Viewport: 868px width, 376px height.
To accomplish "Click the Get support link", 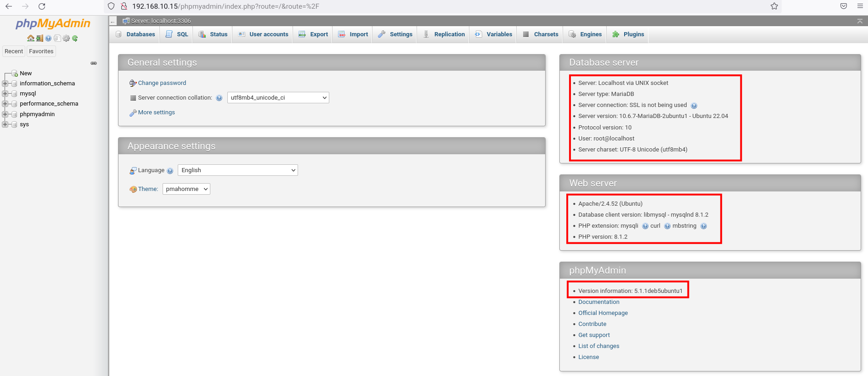I will tap(594, 335).
